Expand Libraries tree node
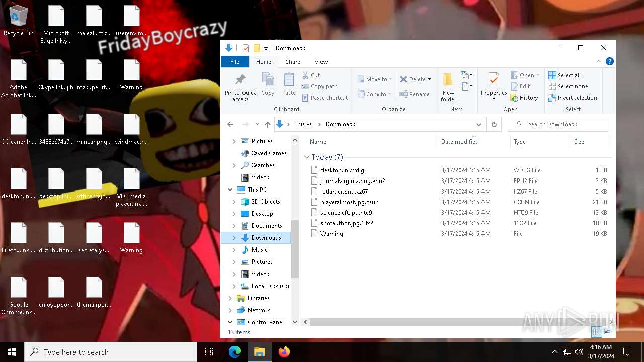Viewport: 644px width, 362px height. 230,298
